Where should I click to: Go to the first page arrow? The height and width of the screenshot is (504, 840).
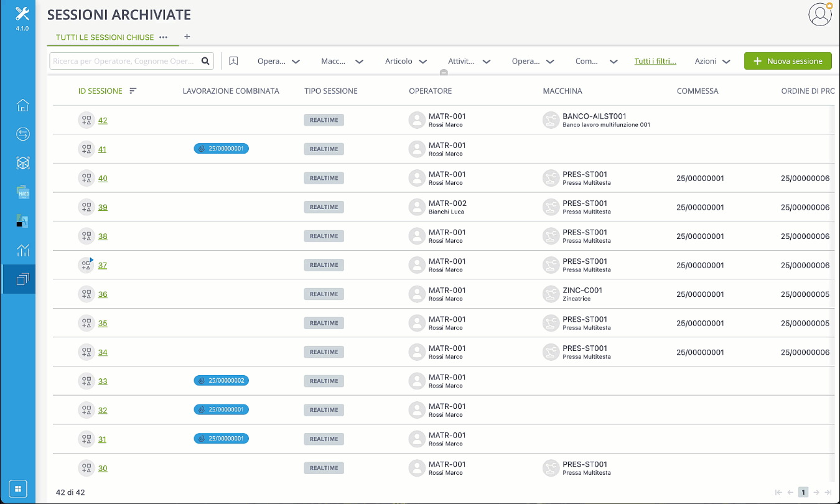(778, 492)
